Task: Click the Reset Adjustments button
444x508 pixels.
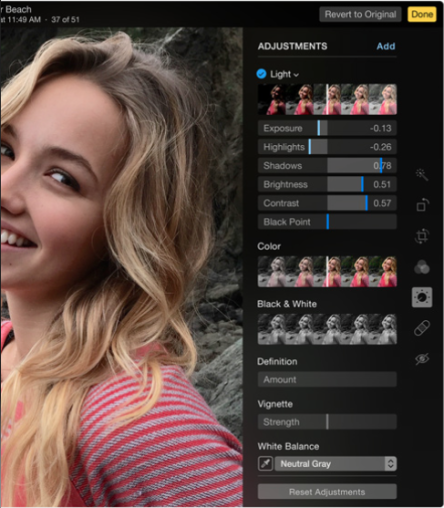Action: [x=327, y=492]
